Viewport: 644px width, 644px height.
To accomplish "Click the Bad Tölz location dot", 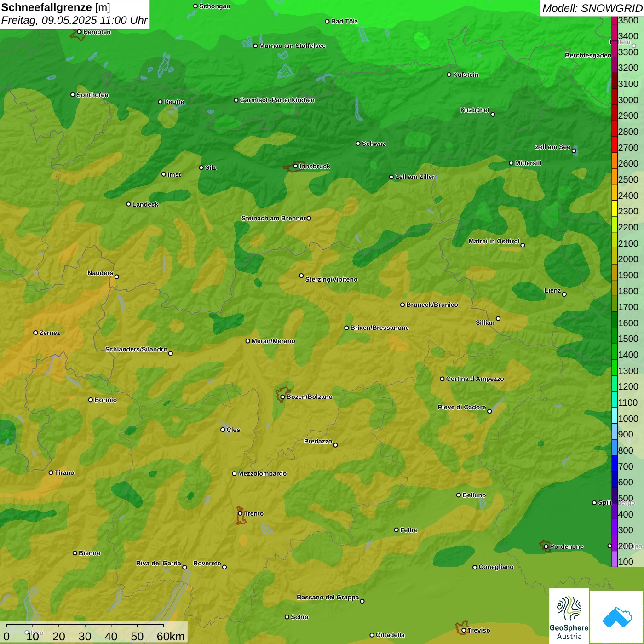I will click(328, 21).
